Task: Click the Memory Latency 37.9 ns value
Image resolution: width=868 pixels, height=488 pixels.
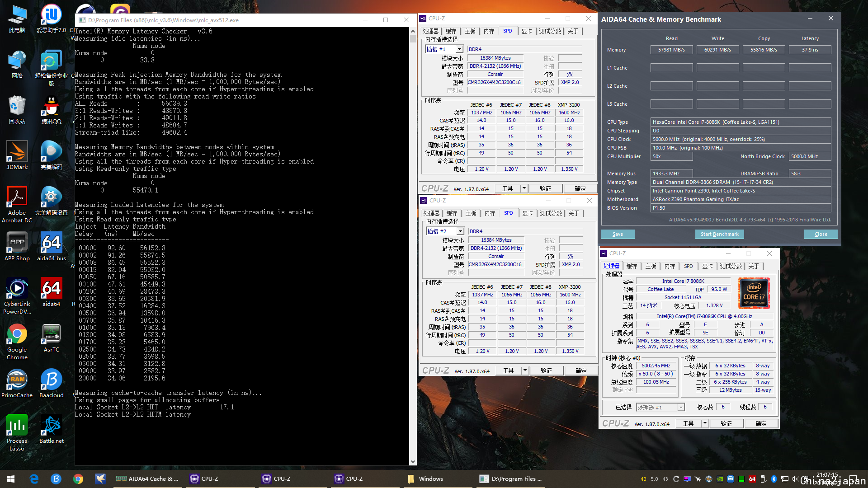Action: click(x=810, y=50)
